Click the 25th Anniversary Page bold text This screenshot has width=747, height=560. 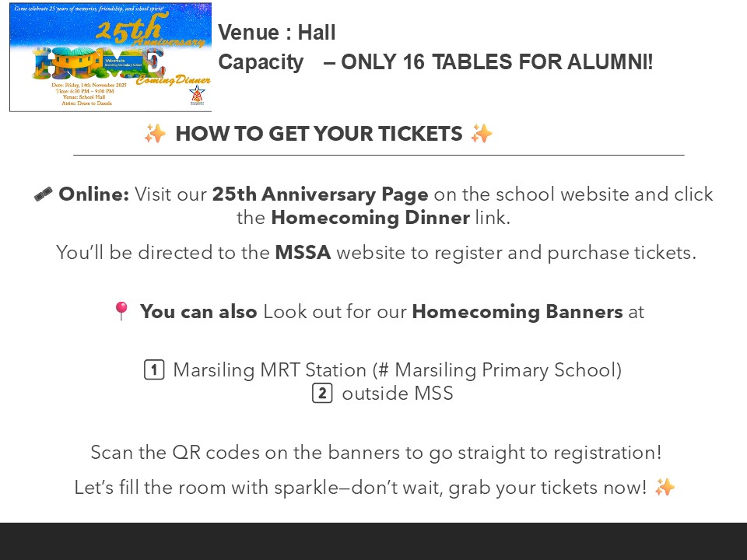[x=320, y=194]
